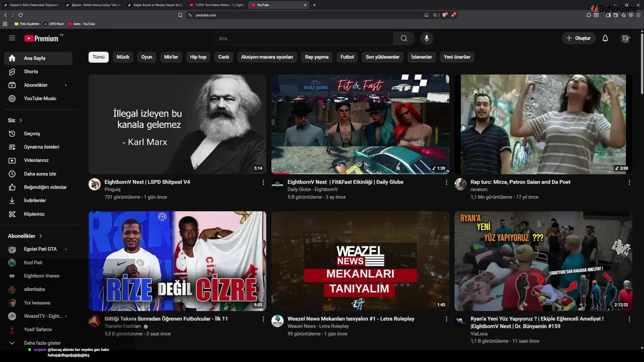Select the Son yüklenenler chip
644x362 pixels.
(382, 57)
